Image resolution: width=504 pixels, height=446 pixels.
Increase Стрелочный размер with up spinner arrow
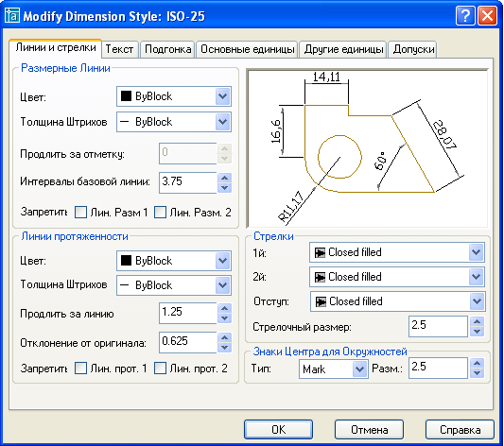point(477,321)
